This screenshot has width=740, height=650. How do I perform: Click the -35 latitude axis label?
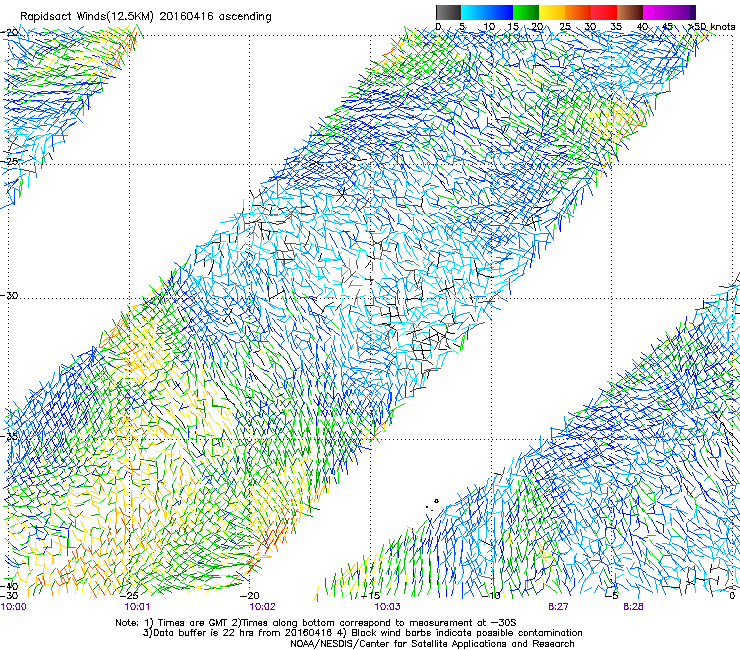10,436
